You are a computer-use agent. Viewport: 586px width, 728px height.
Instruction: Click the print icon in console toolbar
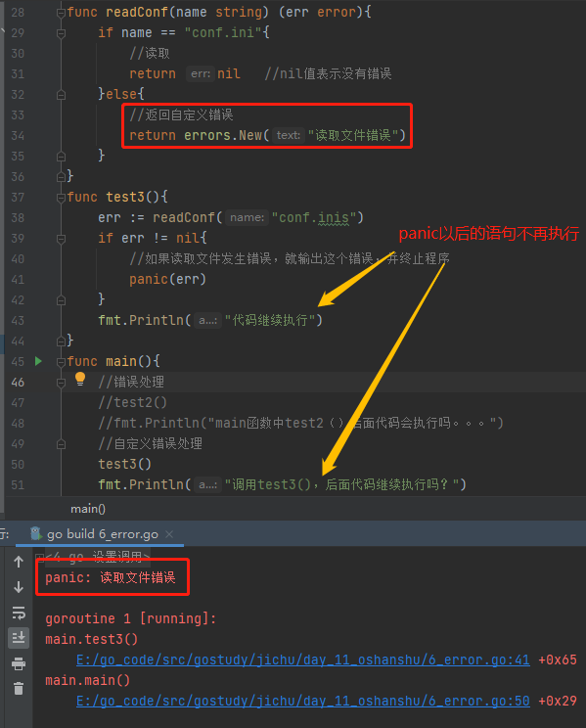click(x=19, y=663)
